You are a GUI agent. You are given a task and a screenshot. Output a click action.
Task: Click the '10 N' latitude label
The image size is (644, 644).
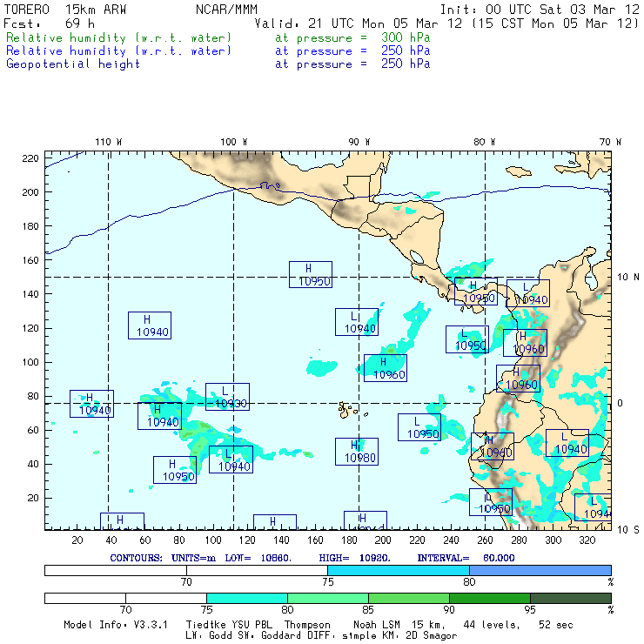coord(628,278)
